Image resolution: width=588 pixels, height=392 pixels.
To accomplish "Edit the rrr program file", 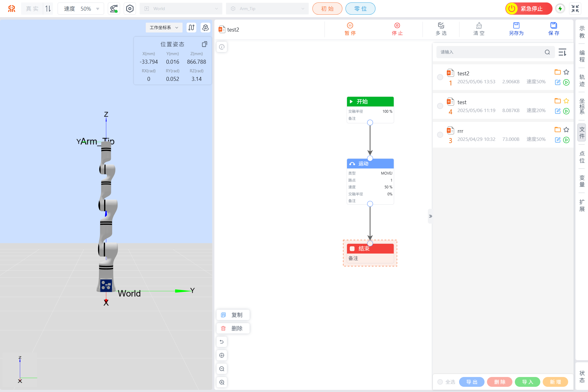I will point(558,140).
